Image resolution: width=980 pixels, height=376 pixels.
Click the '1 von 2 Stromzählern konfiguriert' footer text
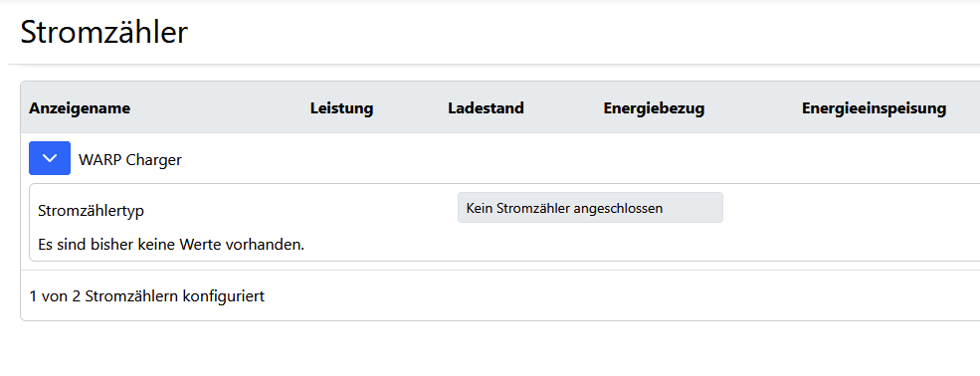pos(146,296)
